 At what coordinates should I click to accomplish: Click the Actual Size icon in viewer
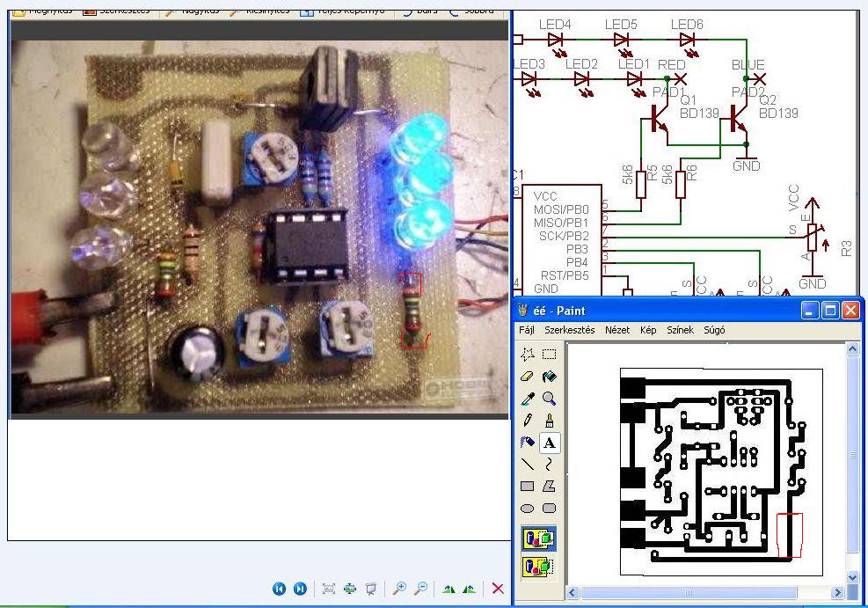tap(350, 589)
